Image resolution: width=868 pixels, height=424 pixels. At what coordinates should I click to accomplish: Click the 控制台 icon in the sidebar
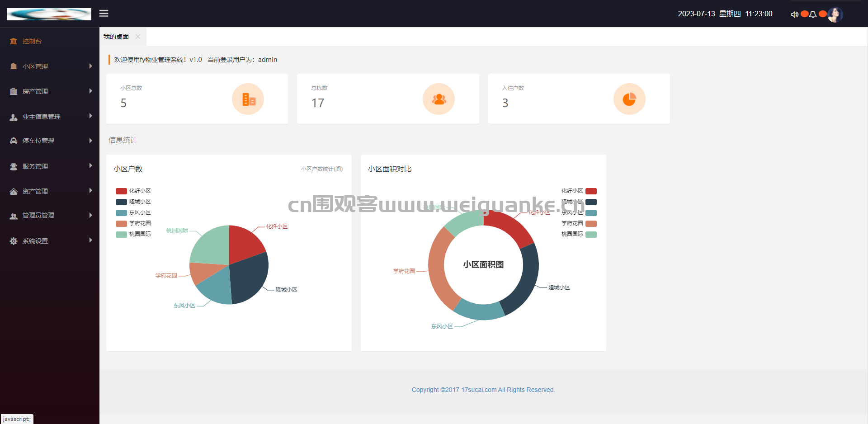(14, 41)
